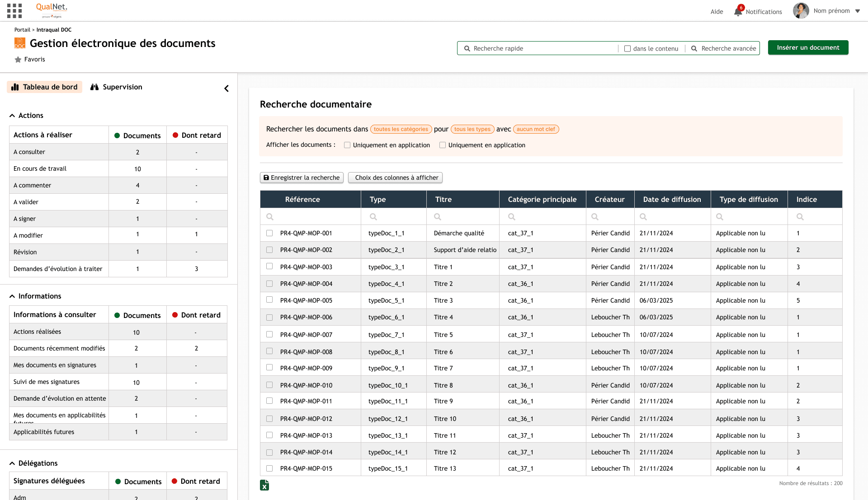The width and height of the screenshot is (868, 500).
Task: Select the checkbox for PR4-QMP-MOP-009
Action: point(269,368)
